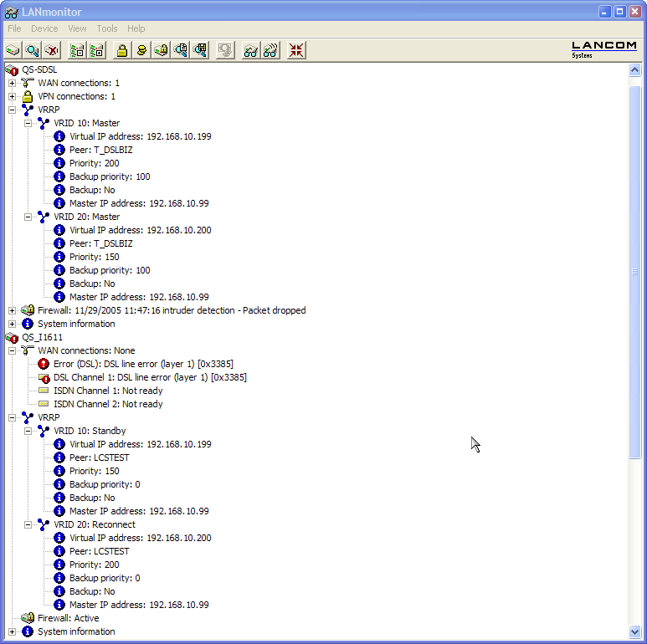Select the QS-SDSL device entry

(x=39, y=69)
